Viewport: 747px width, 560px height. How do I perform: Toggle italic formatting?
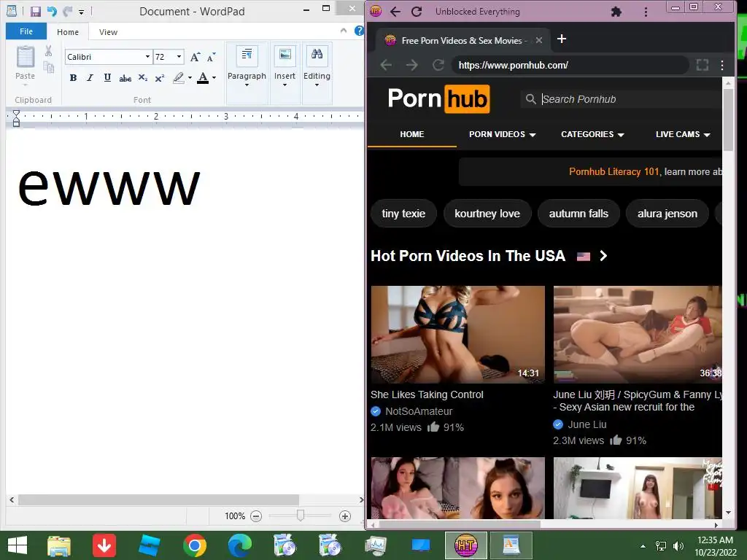90,77
